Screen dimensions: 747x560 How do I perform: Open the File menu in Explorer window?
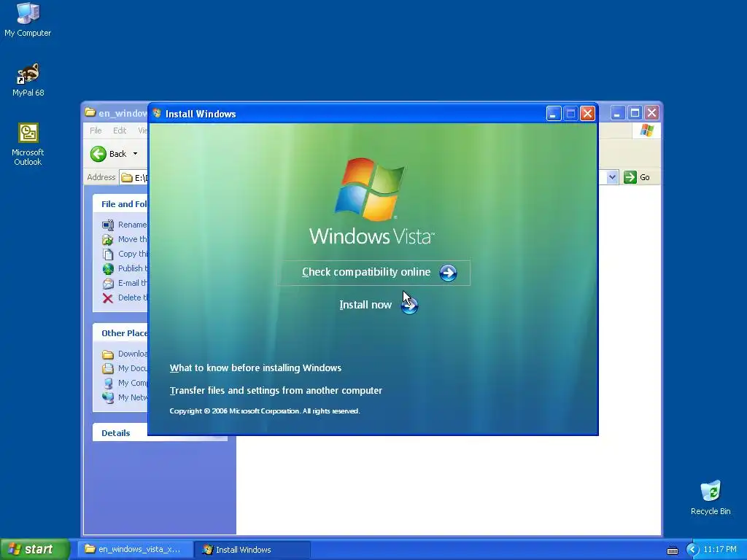(x=96, y=131)
